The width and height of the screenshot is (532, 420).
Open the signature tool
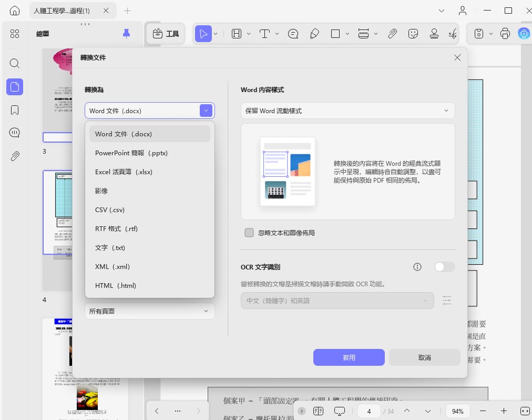pyautogui.click(x=453, y=34)
